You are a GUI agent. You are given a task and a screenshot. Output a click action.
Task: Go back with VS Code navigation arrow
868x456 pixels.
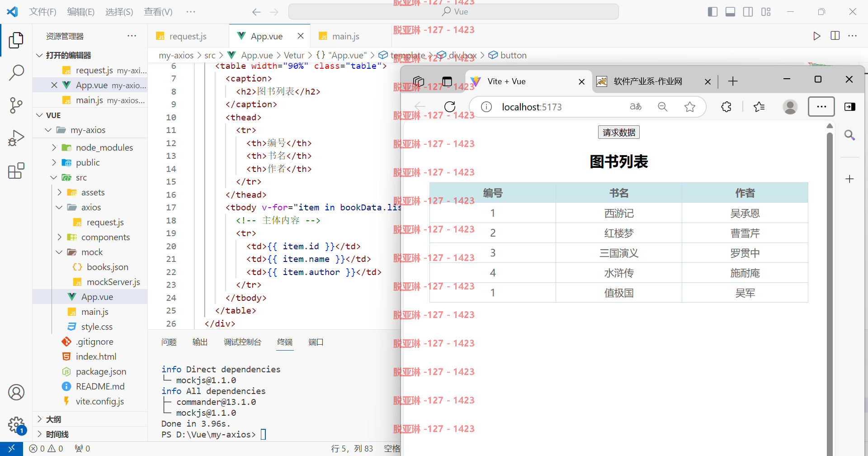pos(256,12)
